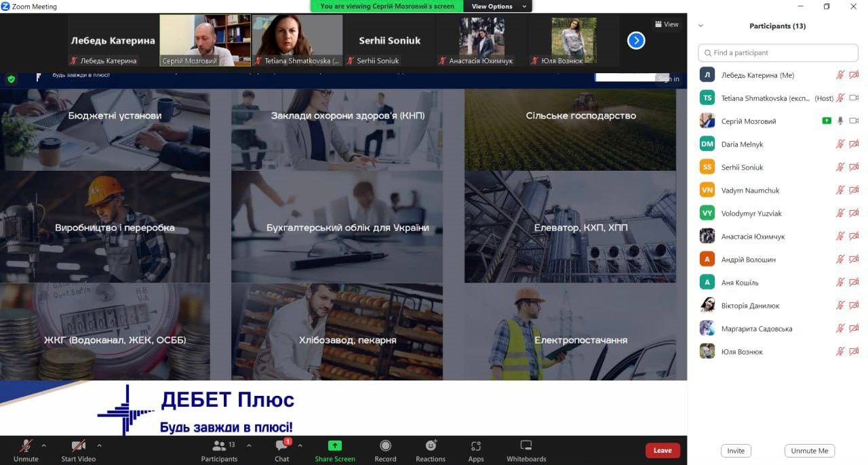This screenshot has height=465, width=868.
Task: Click the Share Screen icon
Action: pyautogui.click(x=334, y=447)
